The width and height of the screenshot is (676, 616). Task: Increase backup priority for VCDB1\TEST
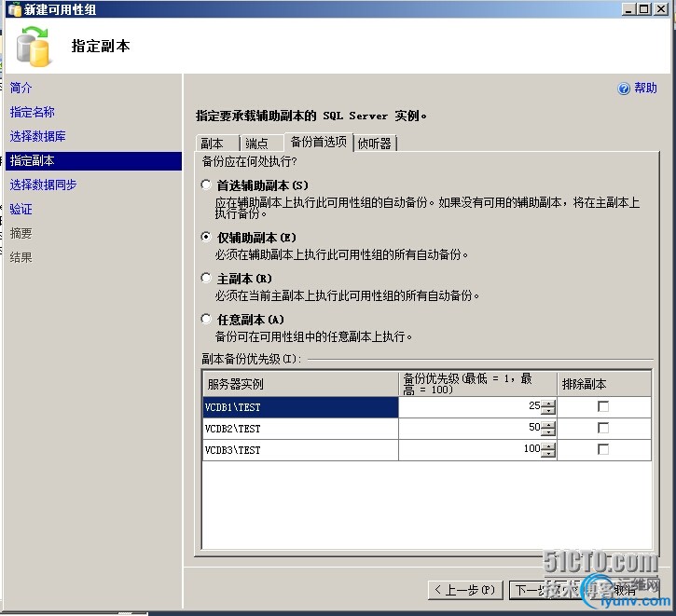(548, 404)
